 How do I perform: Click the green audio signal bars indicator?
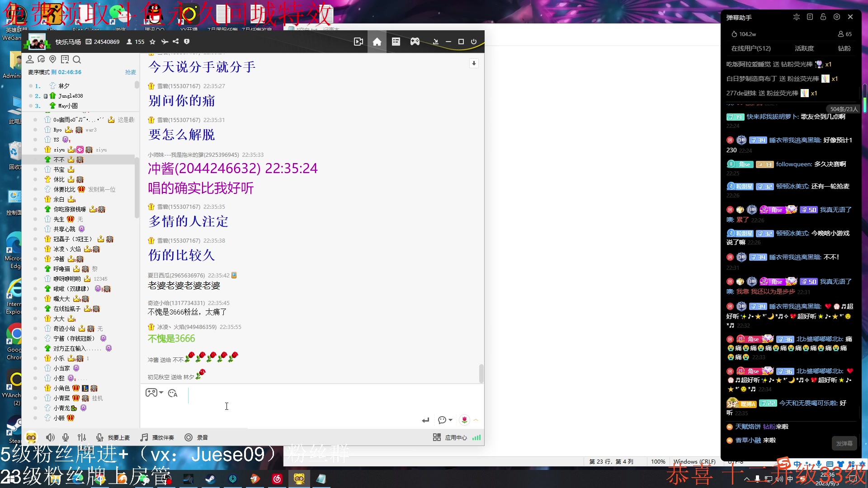pos(476,437)
